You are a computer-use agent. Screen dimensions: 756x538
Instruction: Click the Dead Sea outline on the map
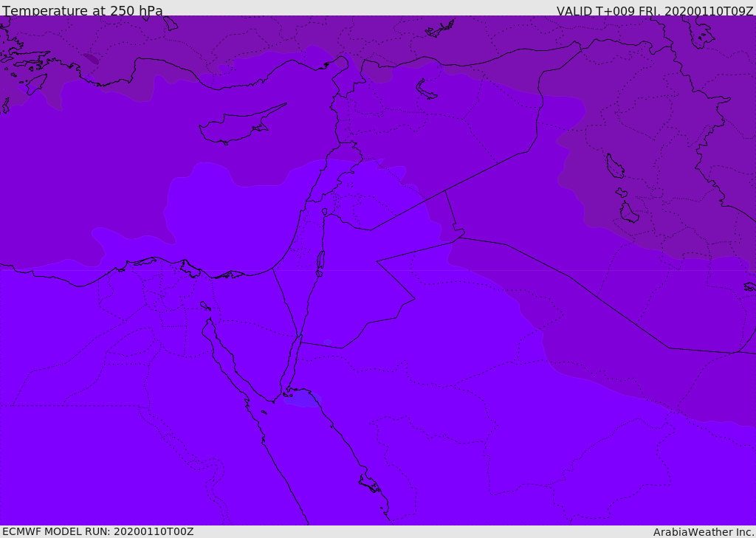coord(320,263)
